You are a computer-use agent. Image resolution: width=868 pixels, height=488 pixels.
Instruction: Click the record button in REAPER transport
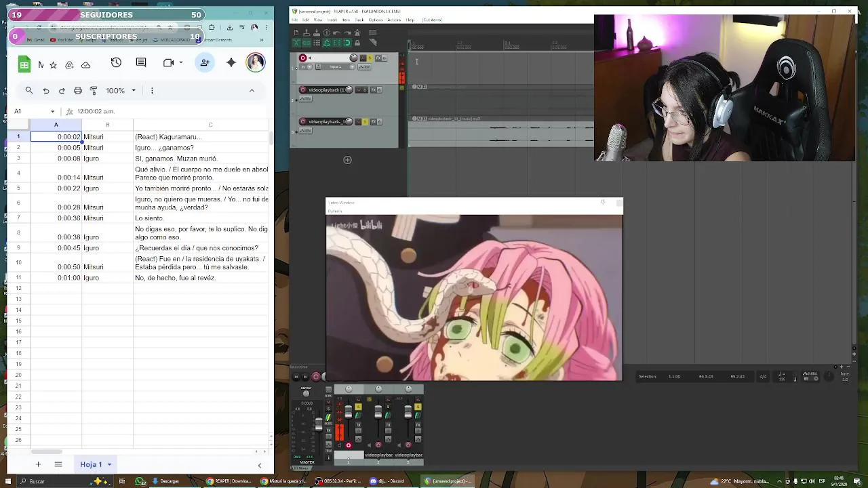316,376
